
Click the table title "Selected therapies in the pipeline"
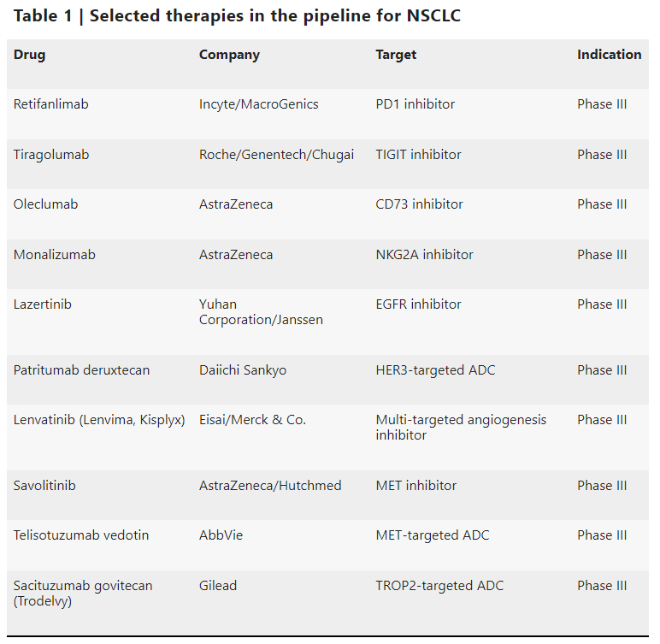237,16
